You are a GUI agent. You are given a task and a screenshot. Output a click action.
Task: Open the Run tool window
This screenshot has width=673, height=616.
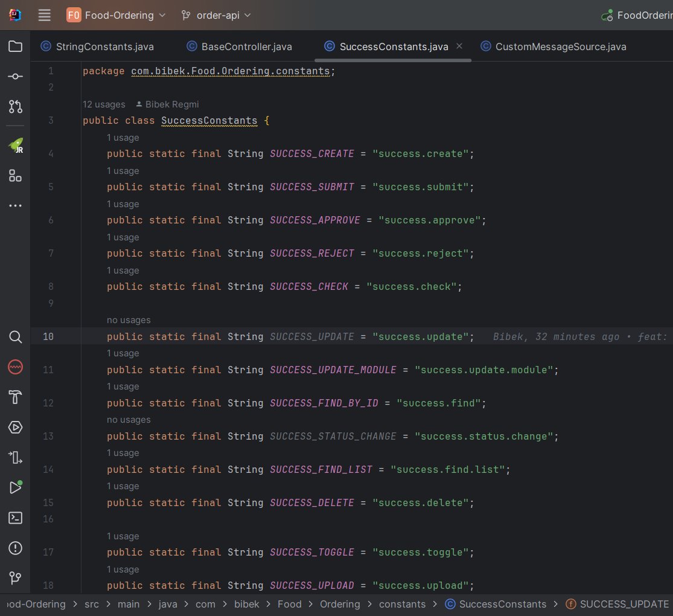pos(16,487)
